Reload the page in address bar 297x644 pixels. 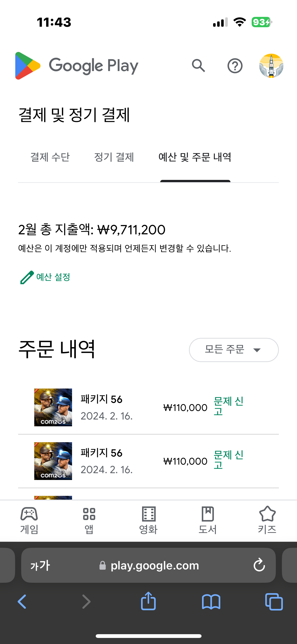[x=259, y=565]
